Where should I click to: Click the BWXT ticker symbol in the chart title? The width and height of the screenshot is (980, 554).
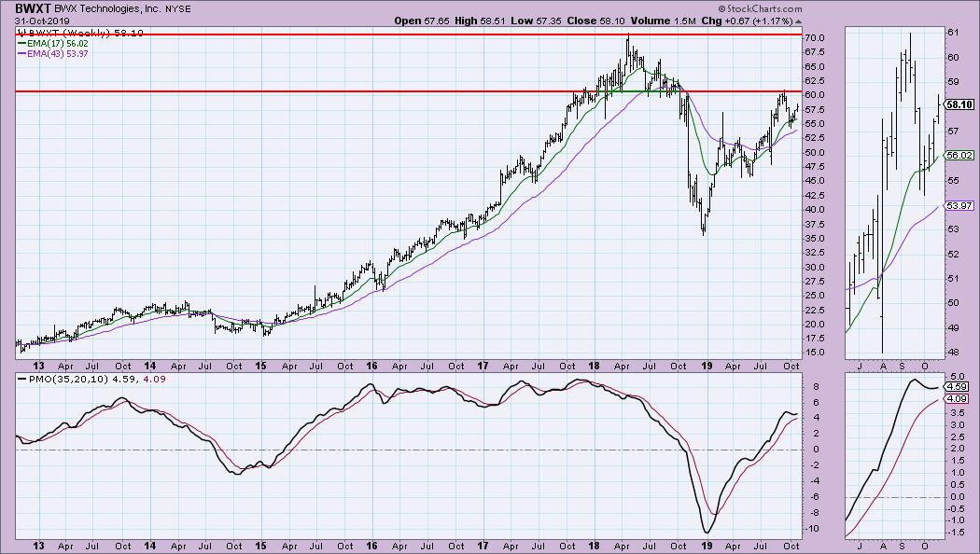pos(33,8)
